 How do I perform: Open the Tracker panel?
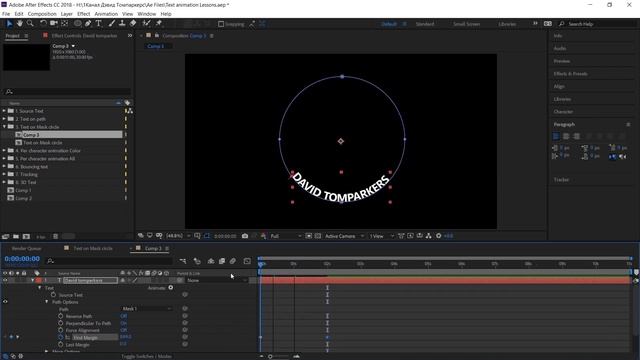click(x=561, y=180)
